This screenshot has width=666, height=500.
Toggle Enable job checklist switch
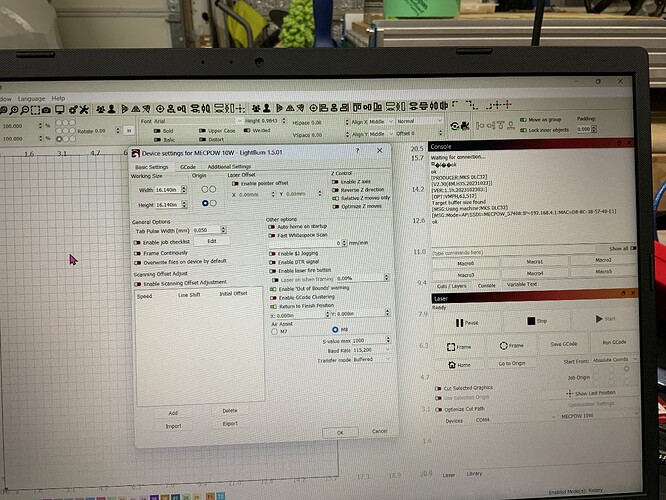(137, 243)
